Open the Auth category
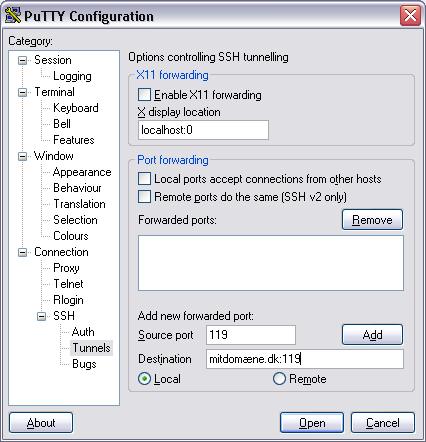Image resolution: width=426 pixels, height=442 pixels. 83,332
